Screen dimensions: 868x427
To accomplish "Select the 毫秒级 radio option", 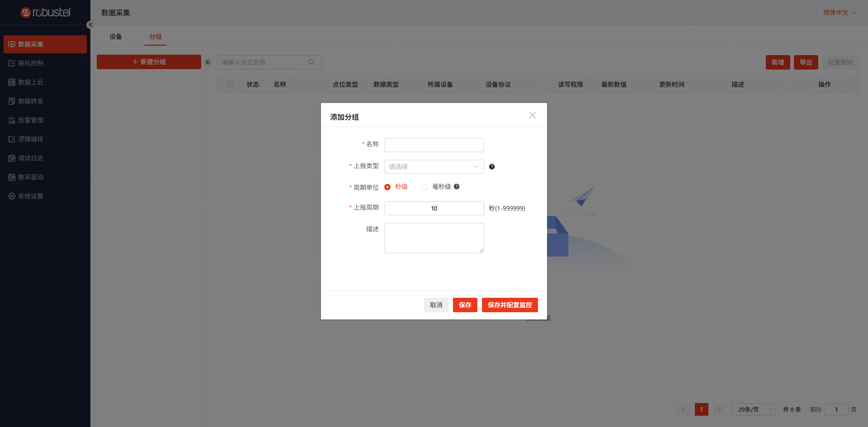I will pyautogui.click(x=425, y=187).
